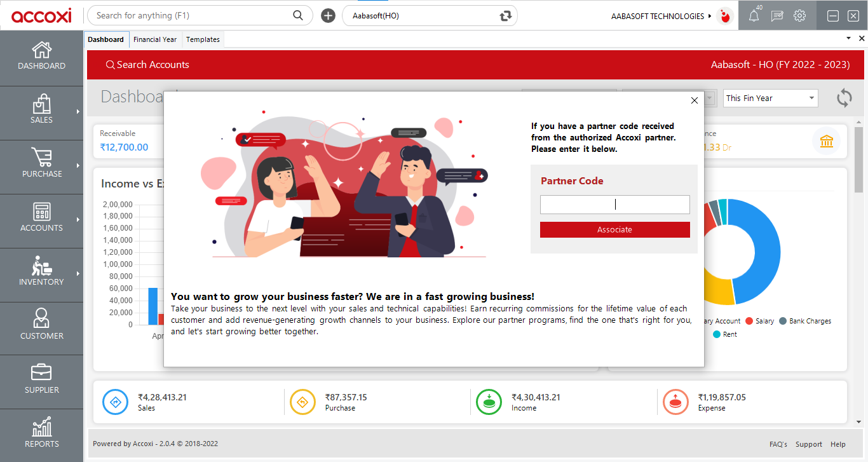Click the Aabasoft - HO (FY 2022 - 2023) text
Viewport: 868px width, 462px height.
(x=780, y=64)
